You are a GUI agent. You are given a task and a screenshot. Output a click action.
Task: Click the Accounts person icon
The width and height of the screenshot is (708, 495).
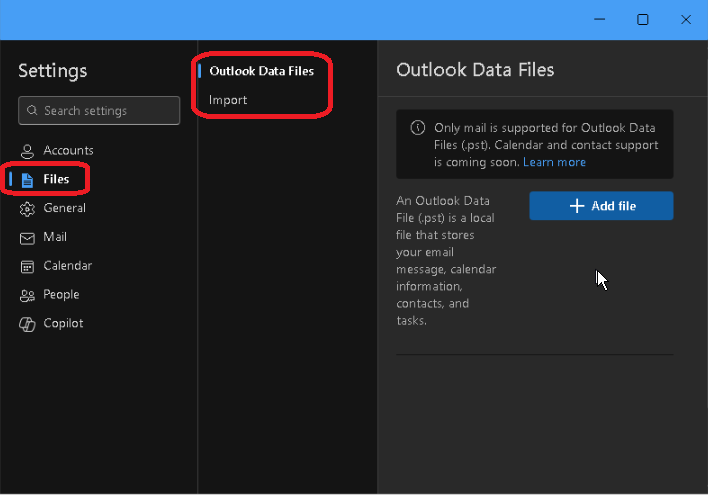pyautogui.click(x=27, y=151)
